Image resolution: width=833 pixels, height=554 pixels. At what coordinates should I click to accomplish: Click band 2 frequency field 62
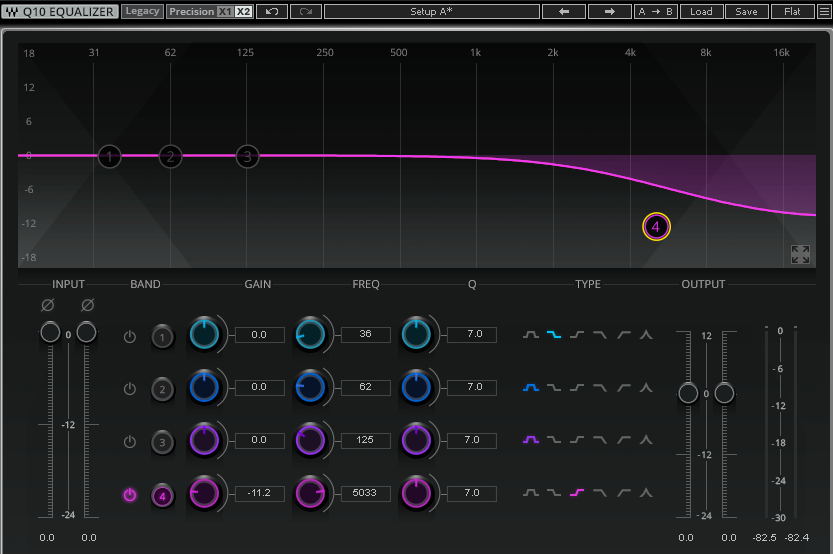pos(366,387)
